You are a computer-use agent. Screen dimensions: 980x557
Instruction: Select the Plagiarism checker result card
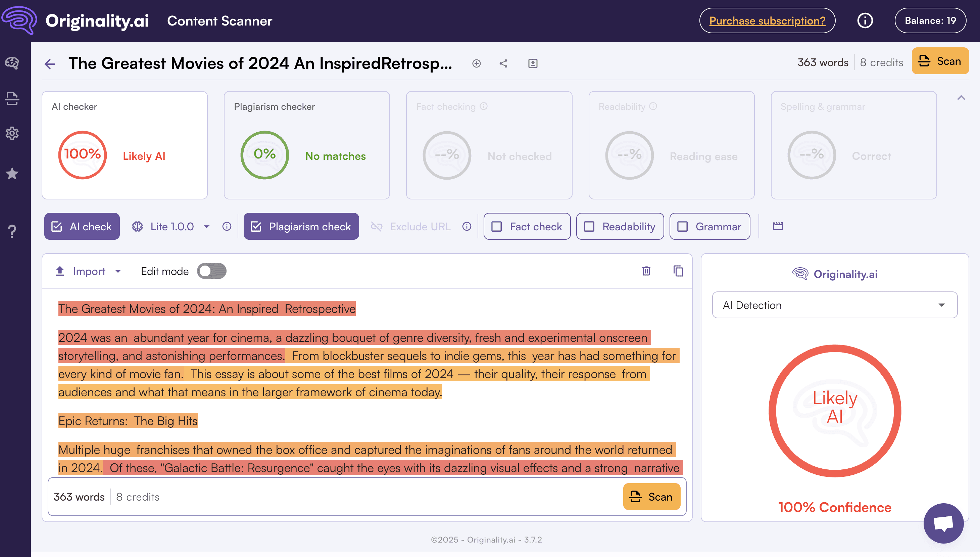tap(307, 145)
